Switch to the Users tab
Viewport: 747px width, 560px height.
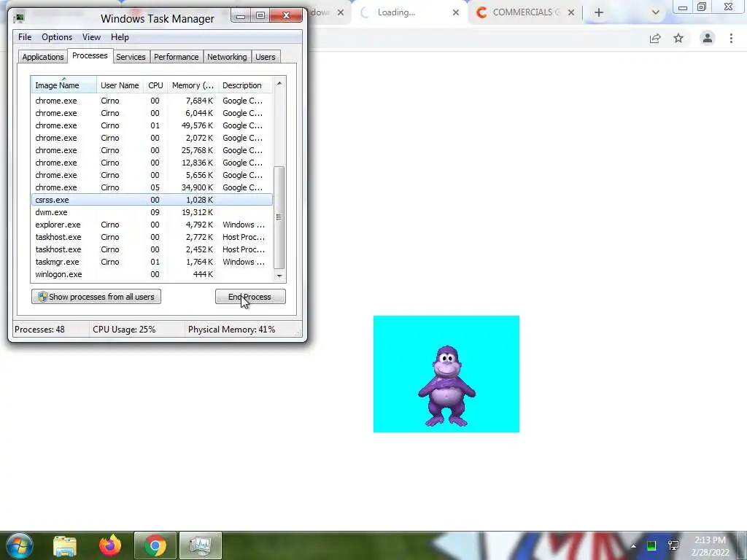(266, 57)
